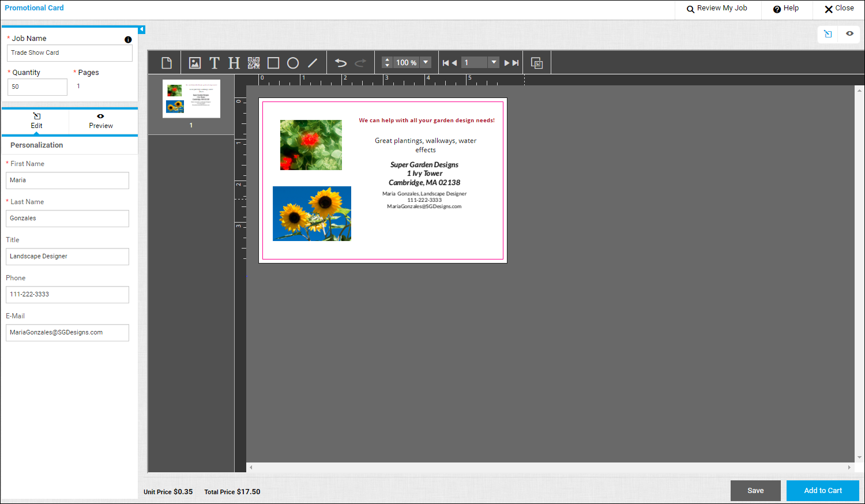Open the zoom percentage dropdown
This screenshot has width=865, height=504.
(x=426, y=62)
